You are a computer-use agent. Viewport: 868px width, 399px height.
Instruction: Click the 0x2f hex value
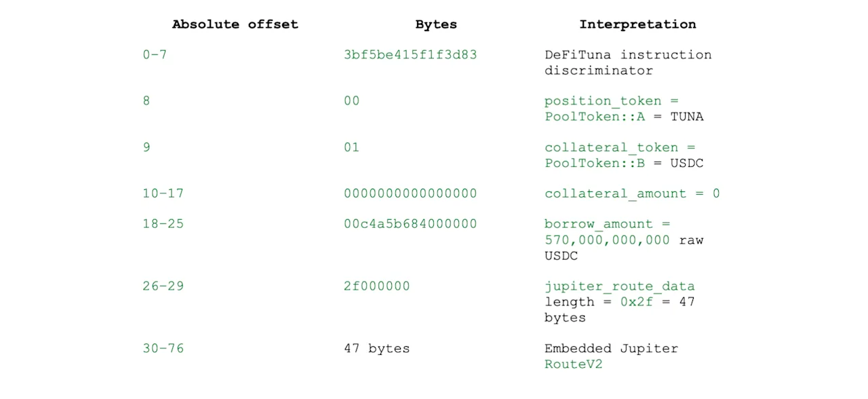(636, 302)
